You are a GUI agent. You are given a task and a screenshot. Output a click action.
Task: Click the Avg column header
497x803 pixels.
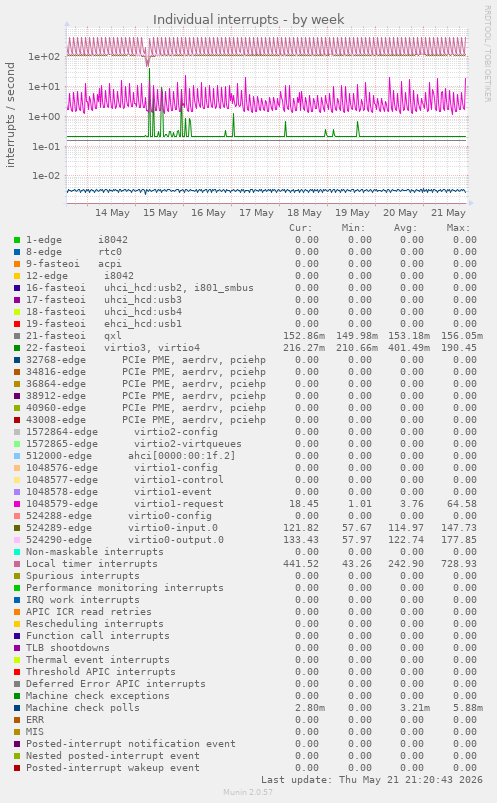pyautogui.click(x=406, y=228)
